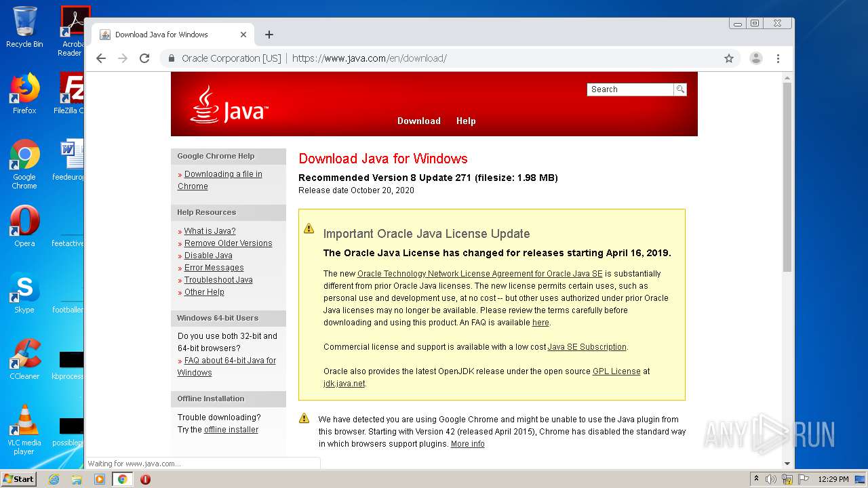Click the browser forward arrow
The height and width of the screenshot is (488, 868).
click(x=123, y=58)
